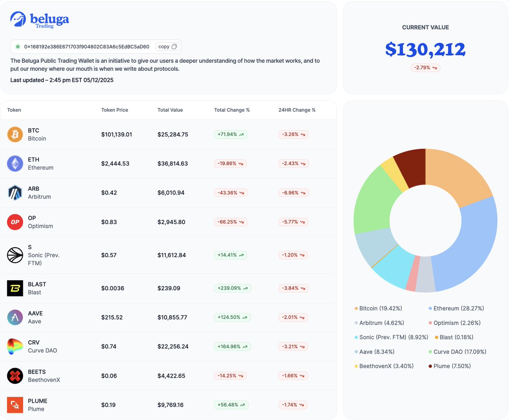Click the PLUME total value $9,769.16
Screen dimensions: 509x420
pos(171,405)
